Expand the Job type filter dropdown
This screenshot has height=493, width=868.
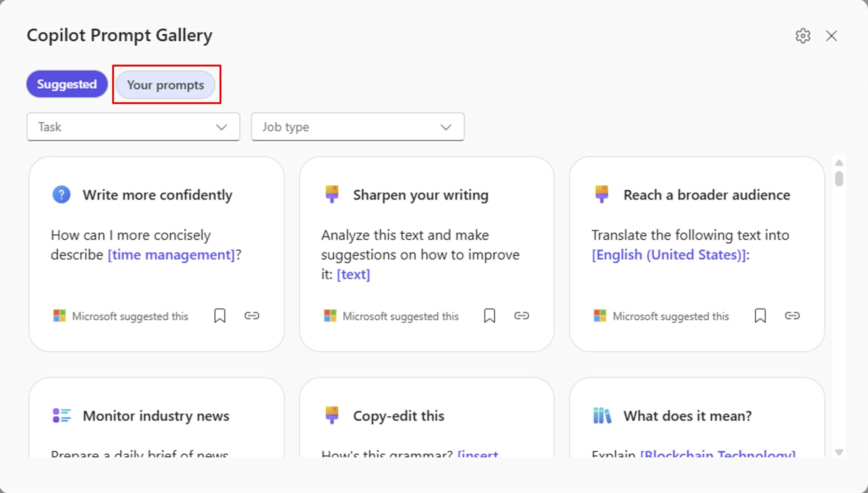(x=357, y=127)
